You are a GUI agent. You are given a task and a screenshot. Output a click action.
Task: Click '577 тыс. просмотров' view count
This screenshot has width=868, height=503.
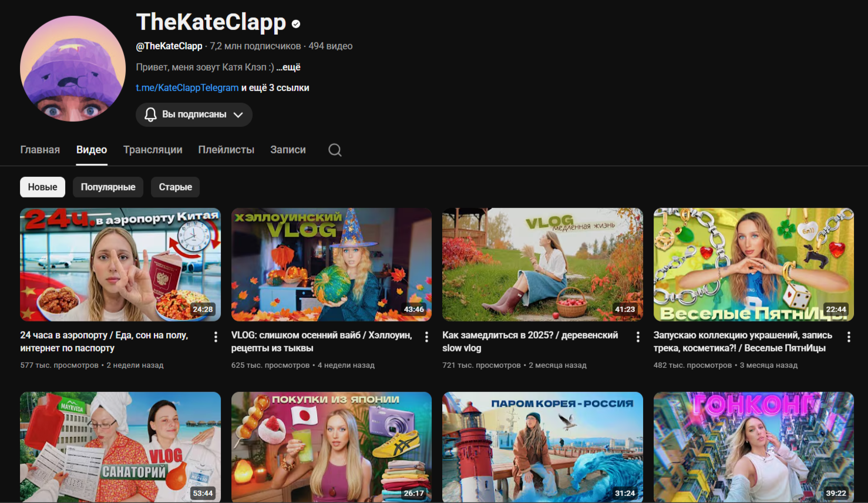pyautogui.click(x=59, y=365)
